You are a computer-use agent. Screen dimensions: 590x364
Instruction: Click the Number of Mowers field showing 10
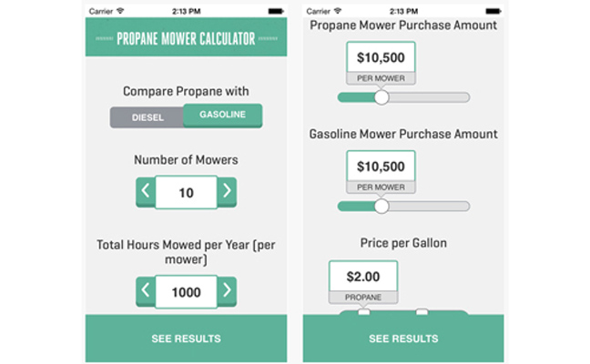186,192
